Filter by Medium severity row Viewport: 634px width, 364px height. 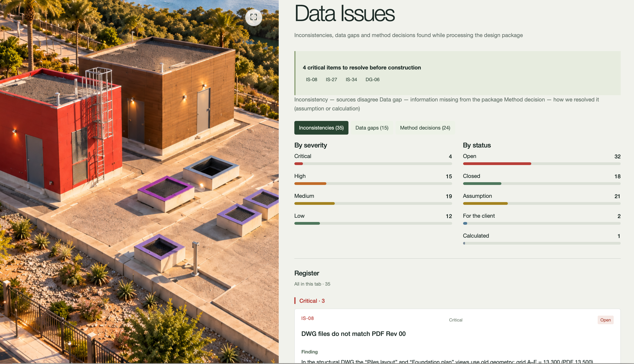tap(373, 199)
